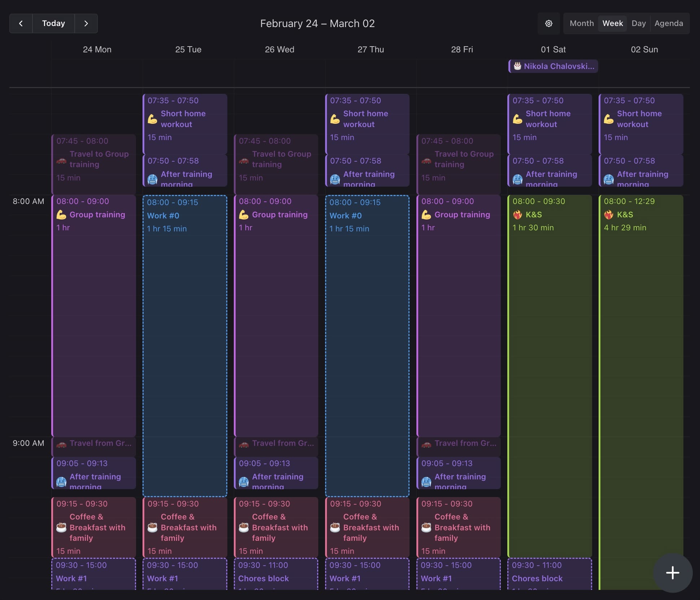The width and height of the screenshot is (700, 600).
Task: Open Thursday's 09:30 Work #1 block
Action: (367, 574)
